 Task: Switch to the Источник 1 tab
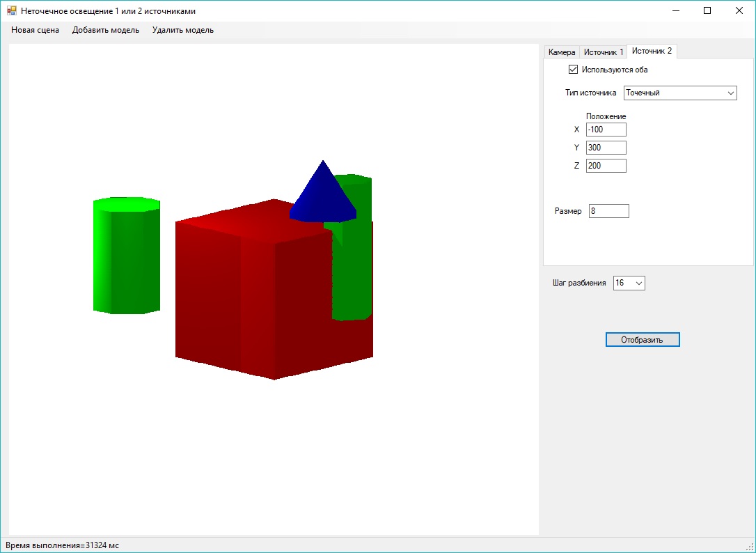pos(604,52)
